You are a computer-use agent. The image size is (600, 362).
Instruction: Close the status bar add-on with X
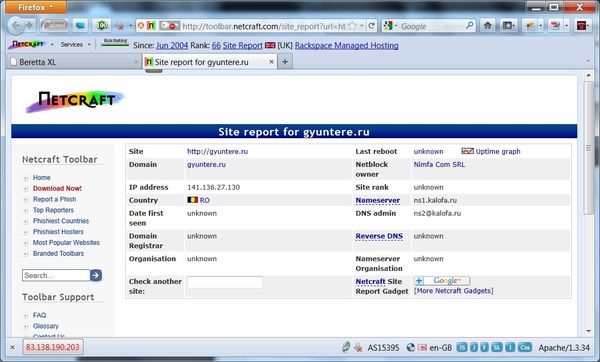click(x=12, y=347)
